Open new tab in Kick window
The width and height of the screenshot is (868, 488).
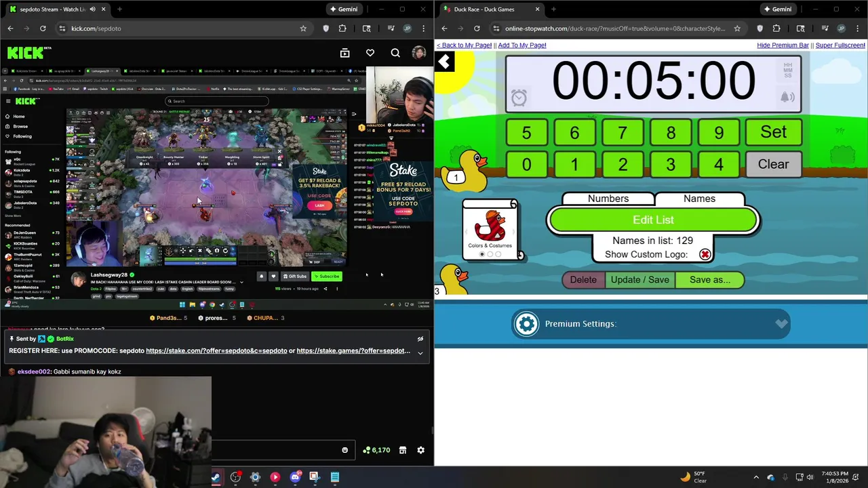pyautogui.click(x=119, y=9)
